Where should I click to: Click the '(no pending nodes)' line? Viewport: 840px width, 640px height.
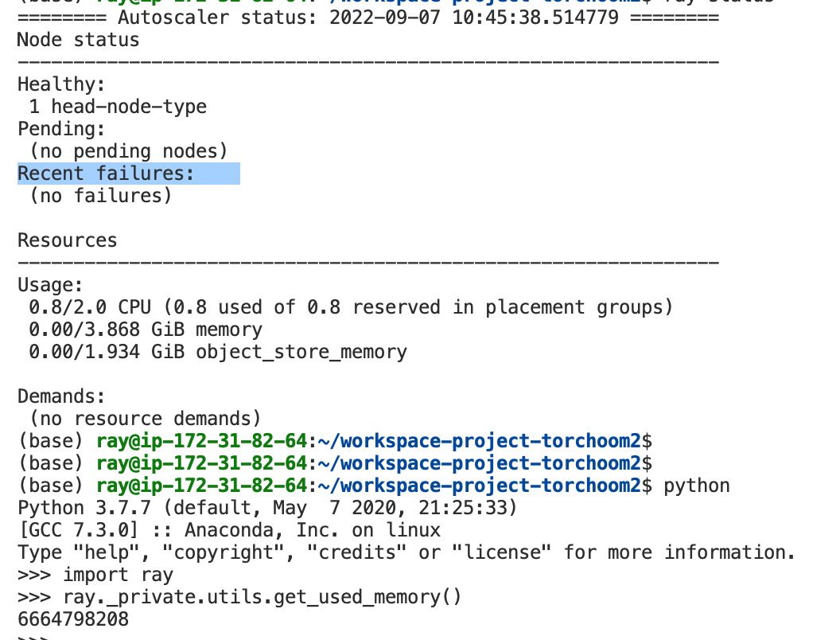click(129, 151)
